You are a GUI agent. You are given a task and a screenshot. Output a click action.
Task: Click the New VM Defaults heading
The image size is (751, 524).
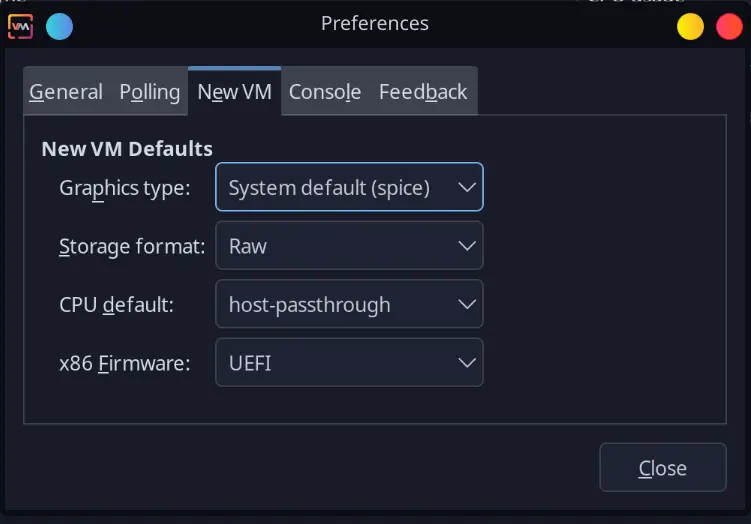tap(127, 149)
